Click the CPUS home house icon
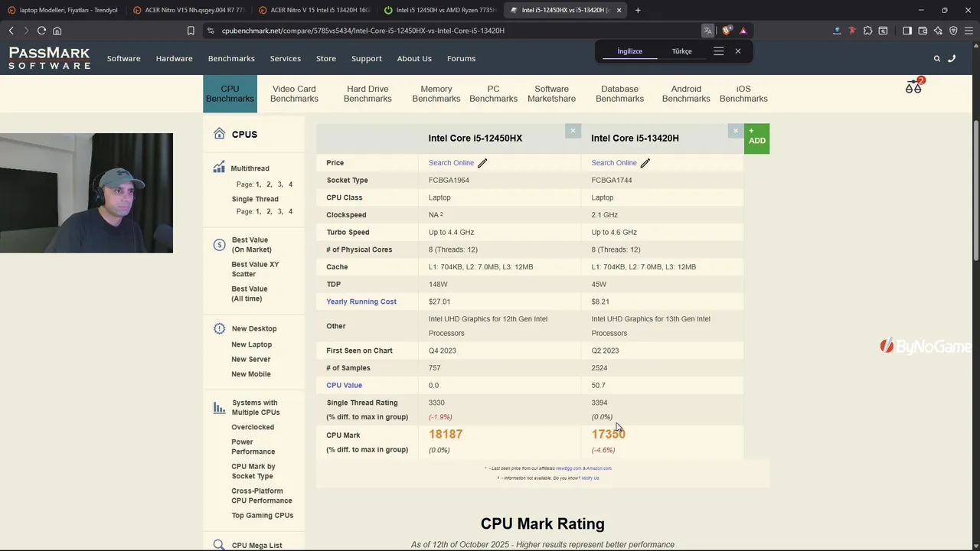Screen dimensions: 980x551 click(x=219, y=133)
